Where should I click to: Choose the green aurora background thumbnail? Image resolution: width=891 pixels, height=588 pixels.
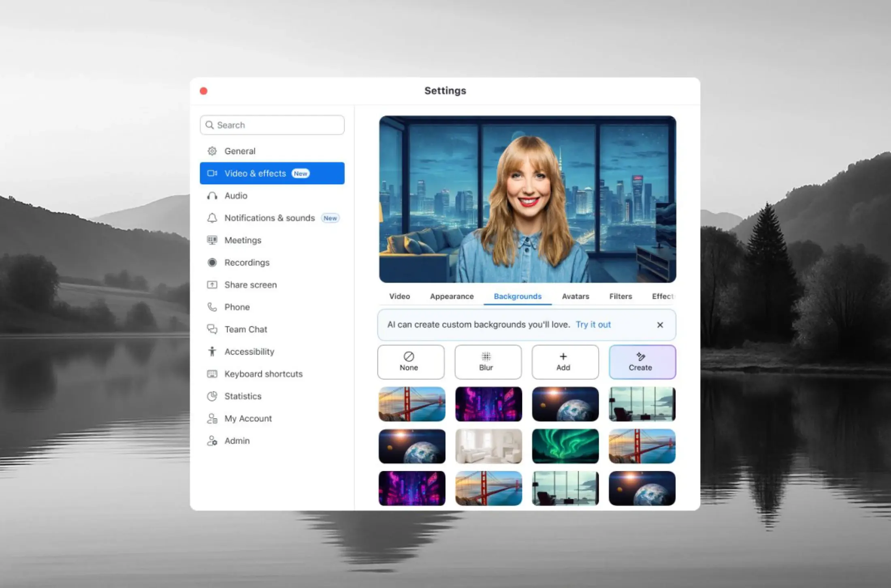point(565,446)
